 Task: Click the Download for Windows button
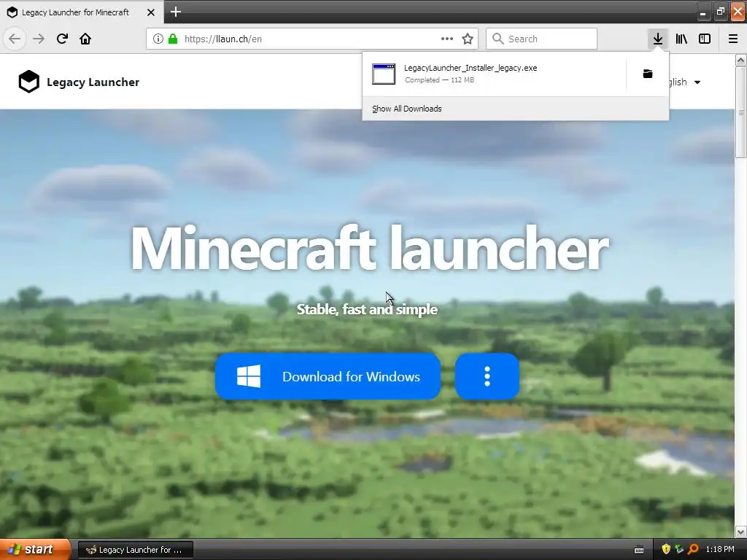[x=328, y=376]
